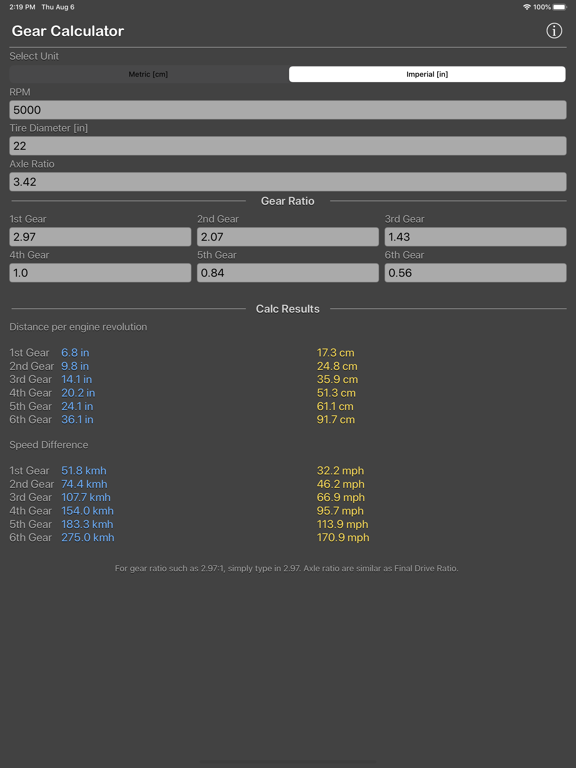
Task: Edit the 2nd Gear ratio field
Action: 288,237
